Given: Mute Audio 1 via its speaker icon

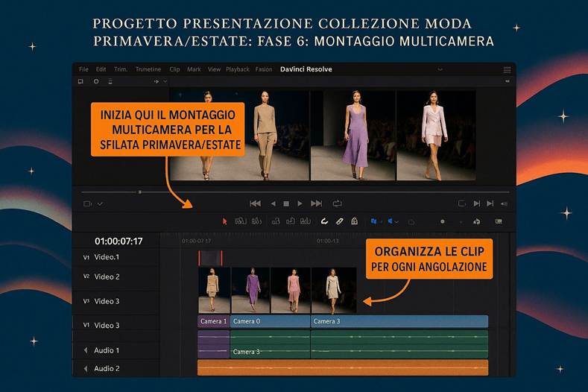Looking at the screenshot, I should coord(86,350).
